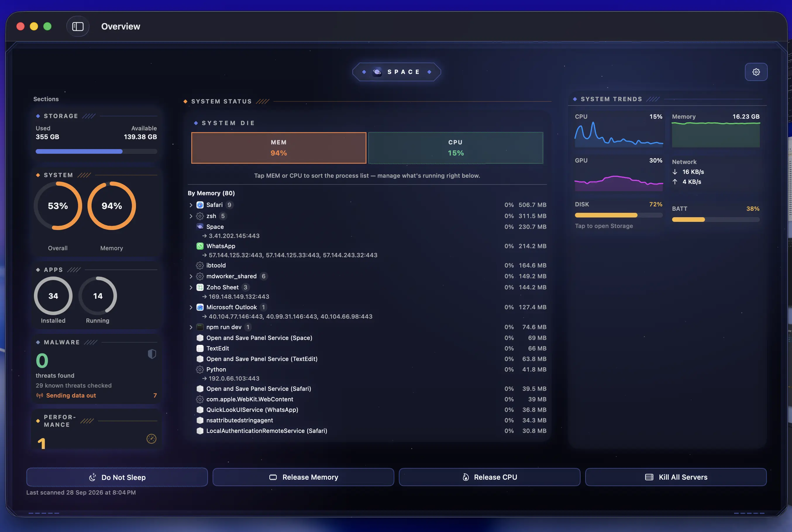792x532 pixels.
Task: Expand the mdworker_shared process group
Action: pyautogui.click(x=191, y=276)
